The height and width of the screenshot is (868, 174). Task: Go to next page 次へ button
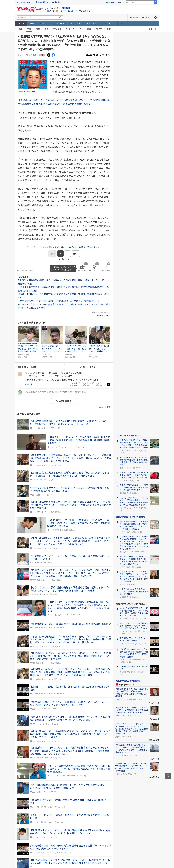(x=76, y=253)
